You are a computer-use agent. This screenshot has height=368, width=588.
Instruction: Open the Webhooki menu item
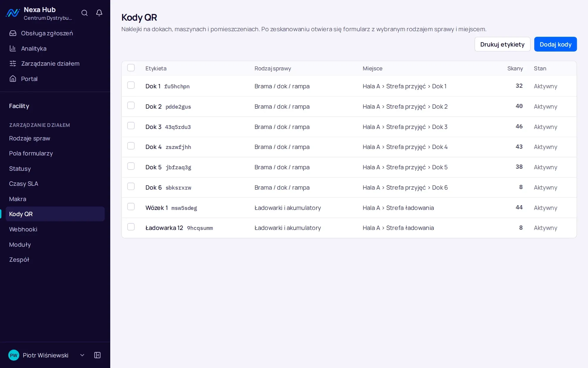pos(55,229)
